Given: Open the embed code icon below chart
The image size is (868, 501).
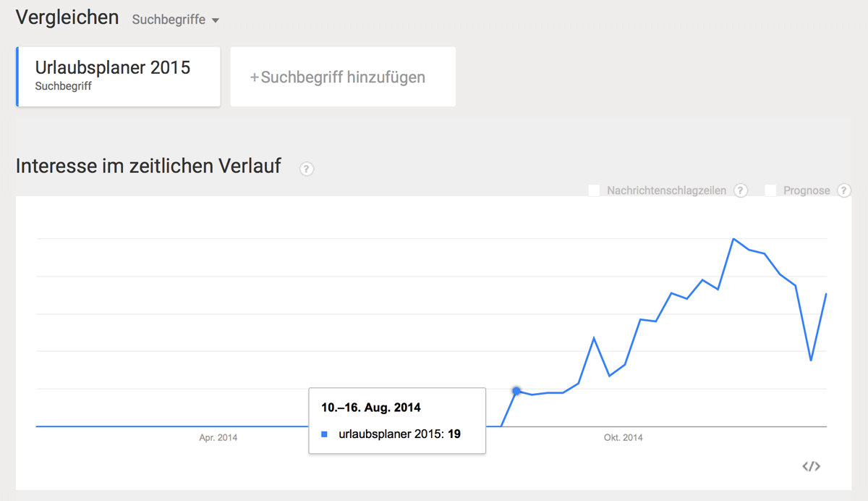Looking at the screenshot, I should 811,466.
